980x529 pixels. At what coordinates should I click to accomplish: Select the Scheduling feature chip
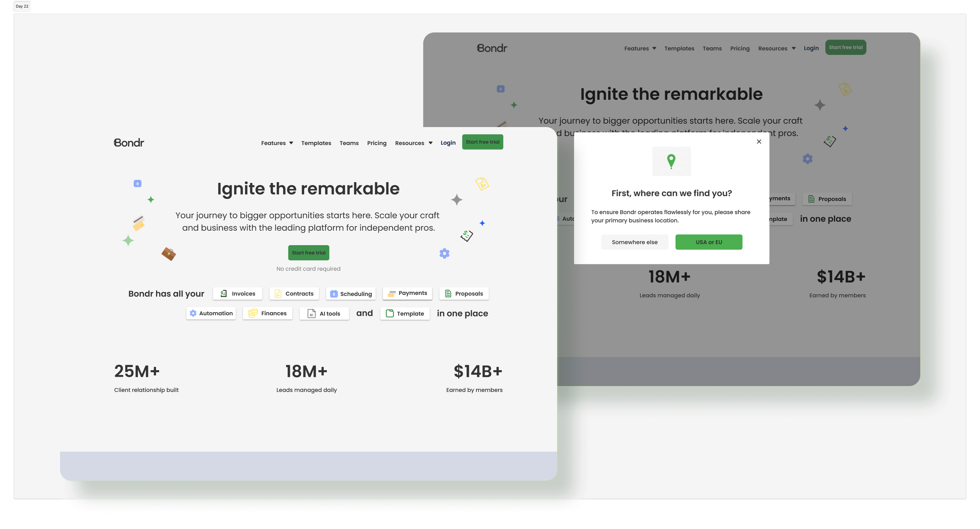(351, 294)
